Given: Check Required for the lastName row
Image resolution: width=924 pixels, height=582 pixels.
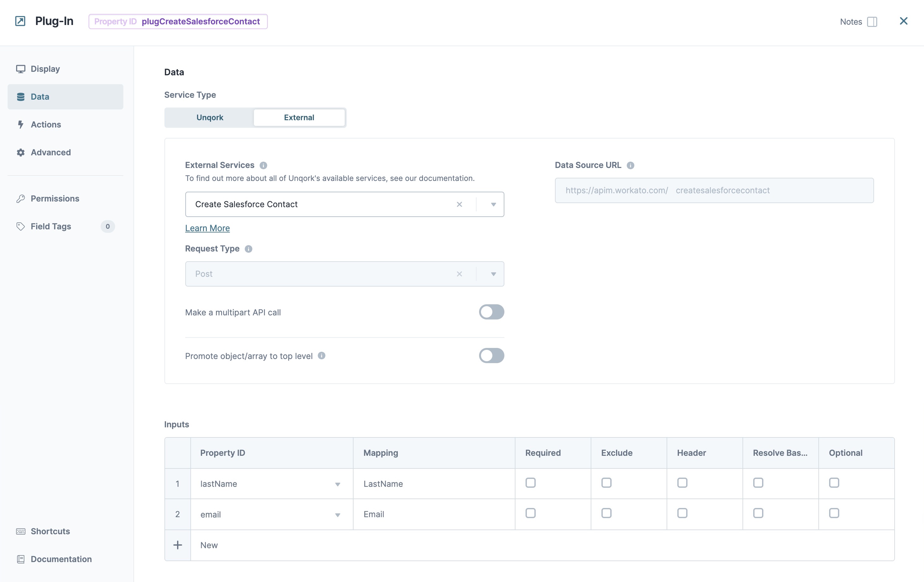Looking at the screenshot, I should click(x=530, y=483).
